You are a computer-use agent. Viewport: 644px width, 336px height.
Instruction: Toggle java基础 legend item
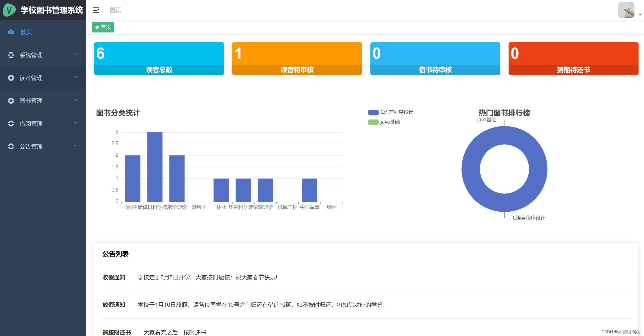390,122
